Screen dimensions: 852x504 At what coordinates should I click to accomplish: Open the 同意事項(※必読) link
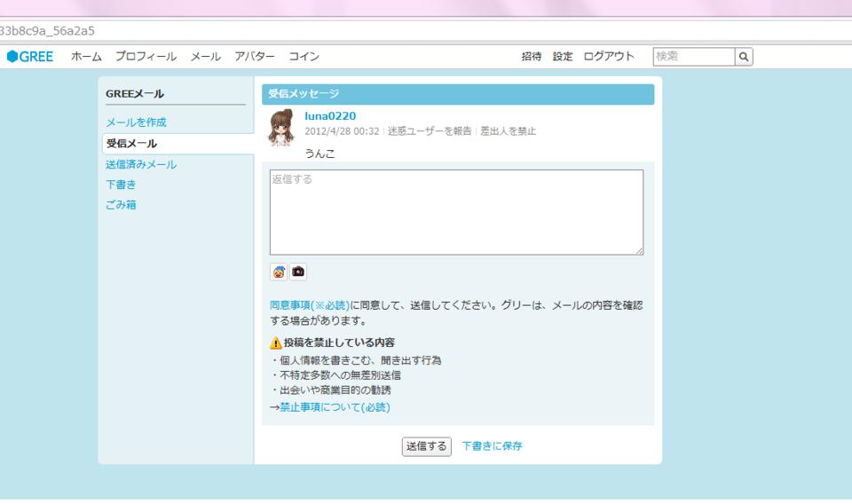point(310,305)
